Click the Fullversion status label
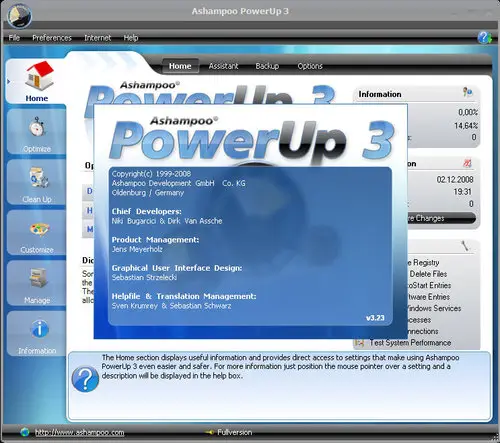500x443 pixels. tap(234, 432)
